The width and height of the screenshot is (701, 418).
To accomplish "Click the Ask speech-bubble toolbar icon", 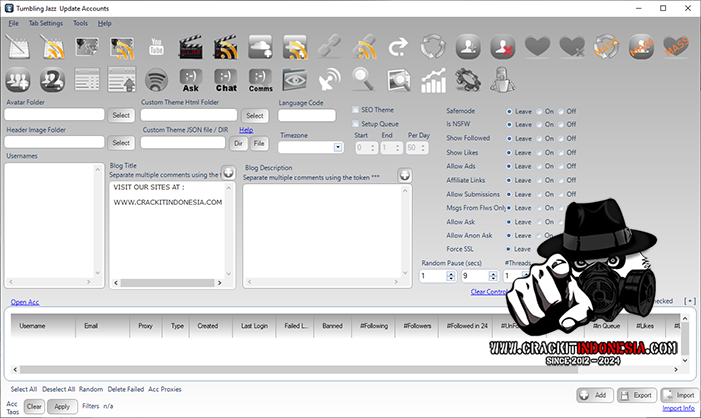I will 192,81.
